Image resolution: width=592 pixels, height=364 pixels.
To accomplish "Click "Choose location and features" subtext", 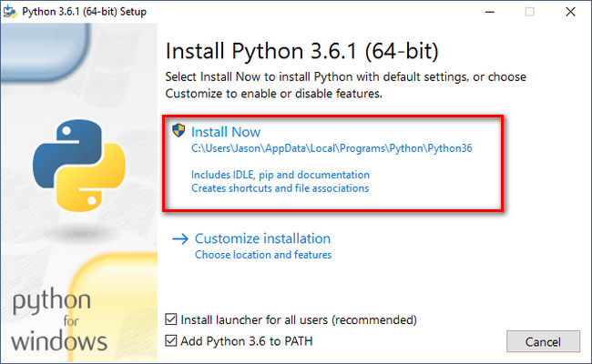I will [x=262, y=255].
